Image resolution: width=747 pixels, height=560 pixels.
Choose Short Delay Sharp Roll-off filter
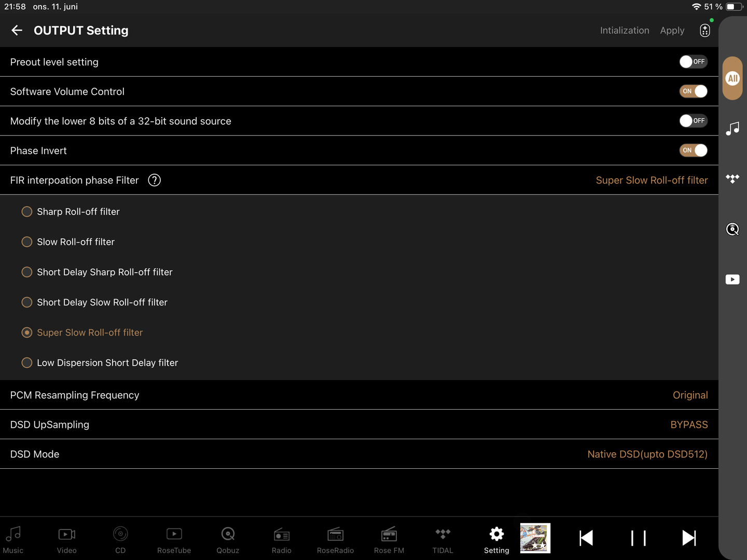(x=97, y=272)
